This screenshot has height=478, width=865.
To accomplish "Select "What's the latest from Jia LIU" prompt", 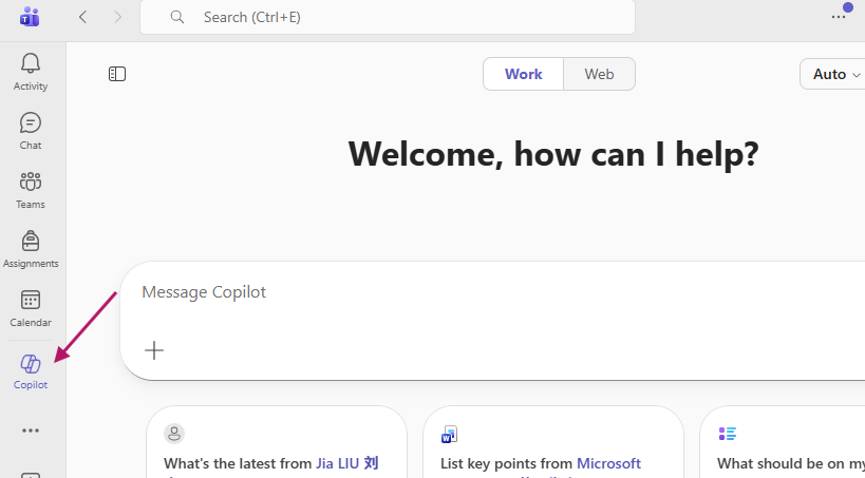I will coord(277,442).
